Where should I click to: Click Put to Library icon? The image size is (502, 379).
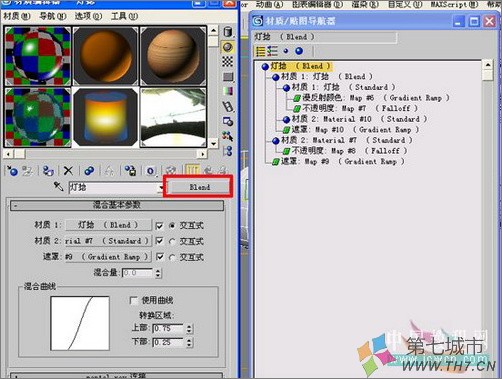[x=130, y=171]
